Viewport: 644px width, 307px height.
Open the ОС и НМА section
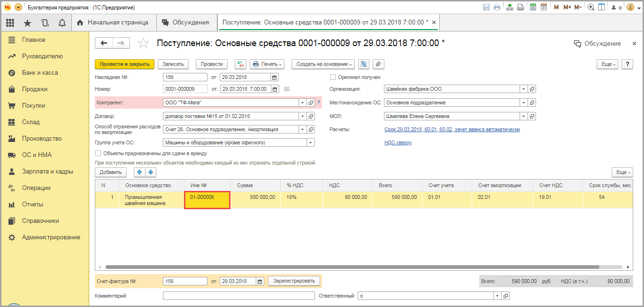coord(37,155)
